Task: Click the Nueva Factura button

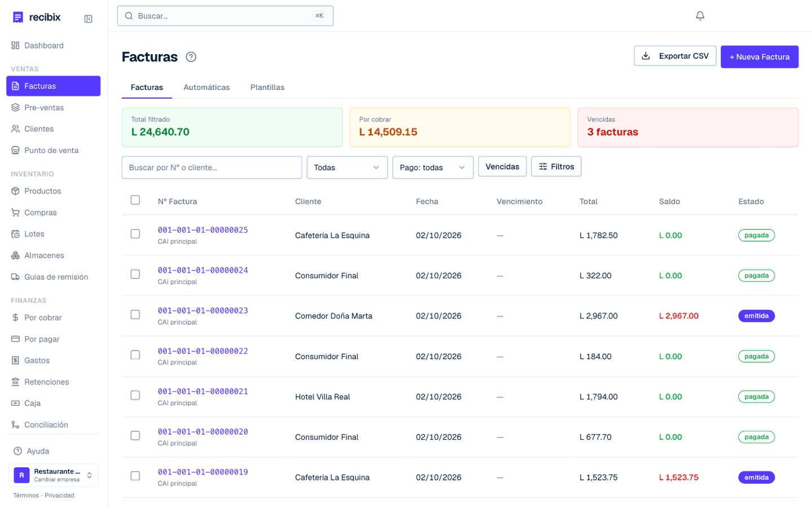Action: [759, 57]
